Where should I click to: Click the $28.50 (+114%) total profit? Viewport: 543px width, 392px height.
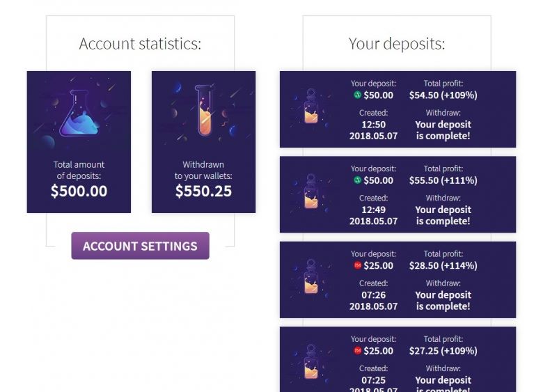click(443, 265)
